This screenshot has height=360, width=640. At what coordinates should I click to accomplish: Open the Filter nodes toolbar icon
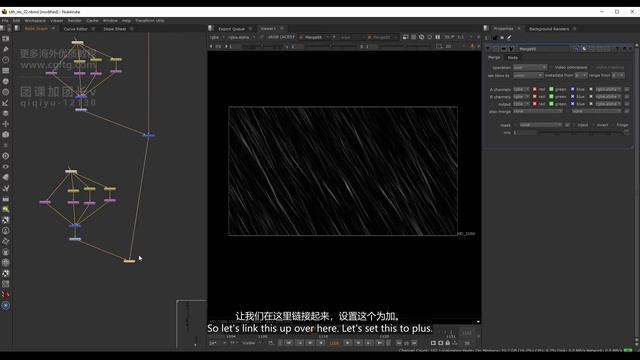pos(6,92)
